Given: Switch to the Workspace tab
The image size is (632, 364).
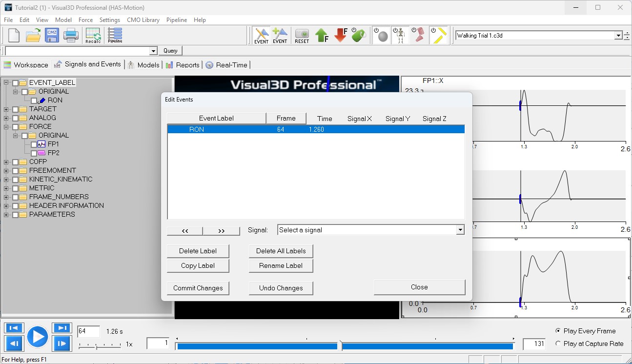Looking at the screenshot, I should tap(26, 65).
